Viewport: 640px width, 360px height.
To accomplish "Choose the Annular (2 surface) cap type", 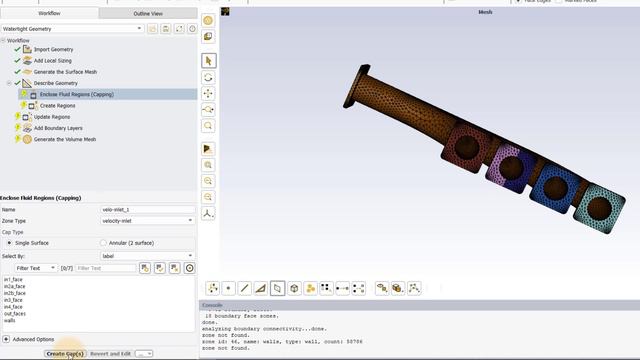I will [103, 243].
